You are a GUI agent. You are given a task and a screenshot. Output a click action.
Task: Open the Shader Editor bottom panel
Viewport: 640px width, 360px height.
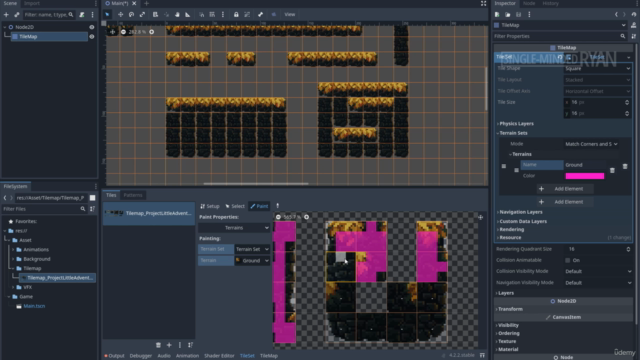(x=219, y=356)
